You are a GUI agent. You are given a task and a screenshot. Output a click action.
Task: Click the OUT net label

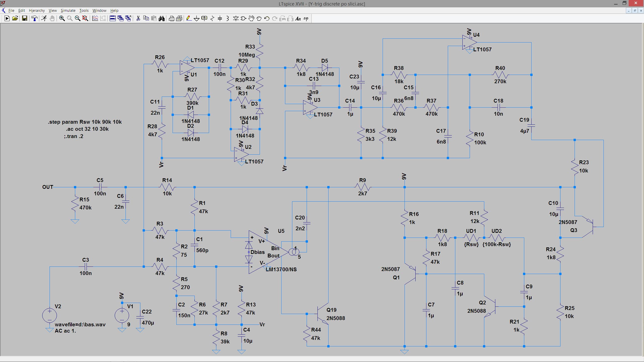[x=48, y=187]
